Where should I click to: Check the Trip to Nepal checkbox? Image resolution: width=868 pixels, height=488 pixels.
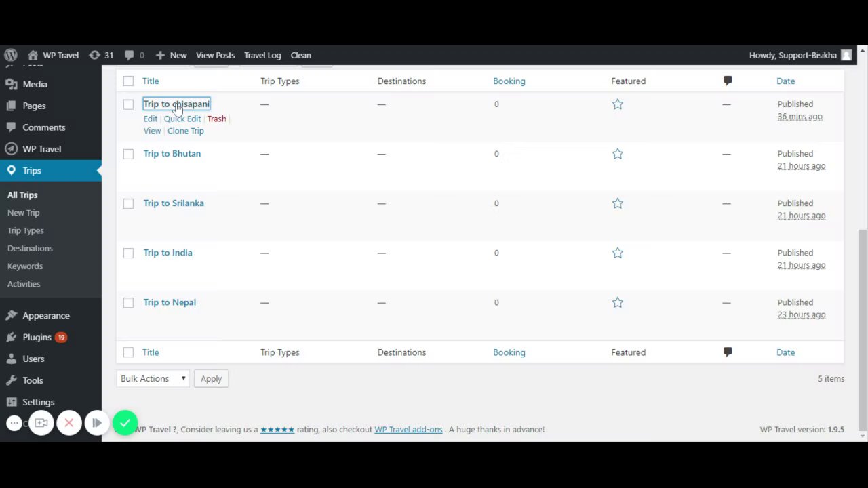(128, 302)
